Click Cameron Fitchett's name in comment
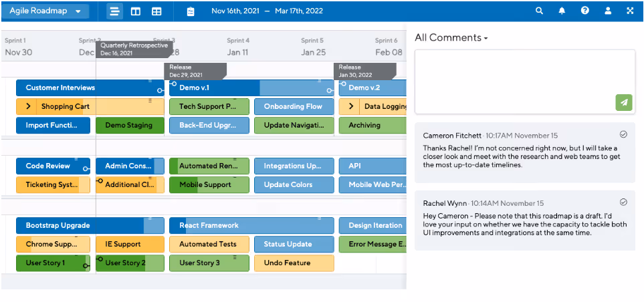 (452, 136)
